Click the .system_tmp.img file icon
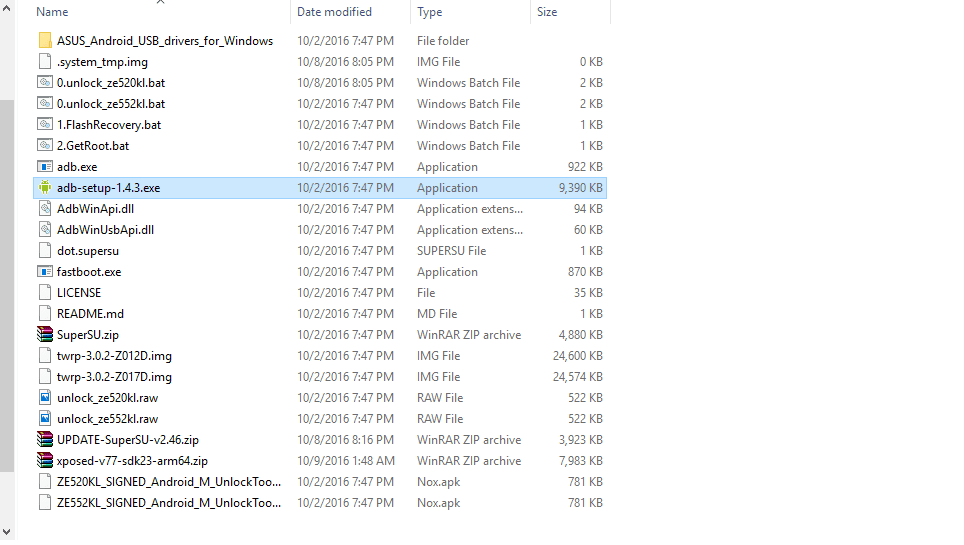 click(x=45, y=62)
